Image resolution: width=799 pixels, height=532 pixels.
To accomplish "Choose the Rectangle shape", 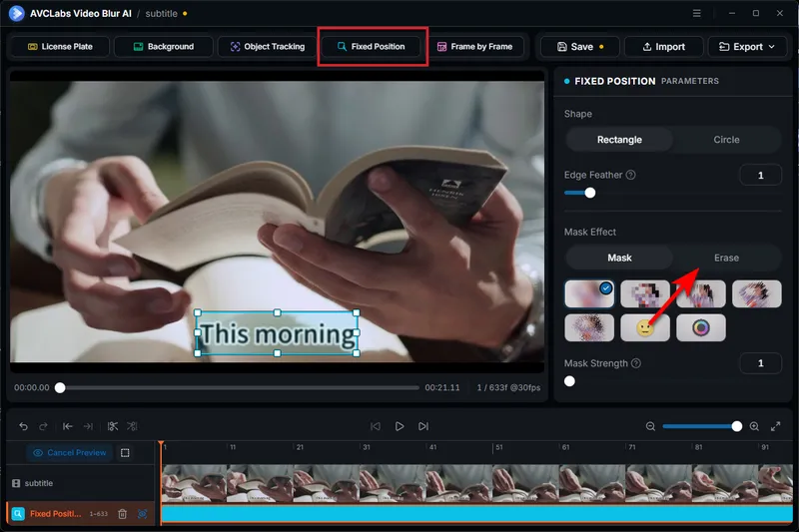I will (619, 140).
